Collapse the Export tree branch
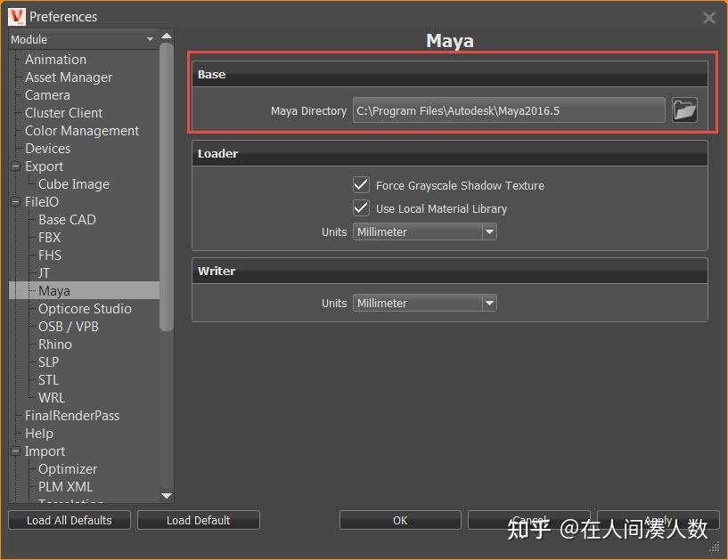The image size is (728, 560). click(14, 166)
